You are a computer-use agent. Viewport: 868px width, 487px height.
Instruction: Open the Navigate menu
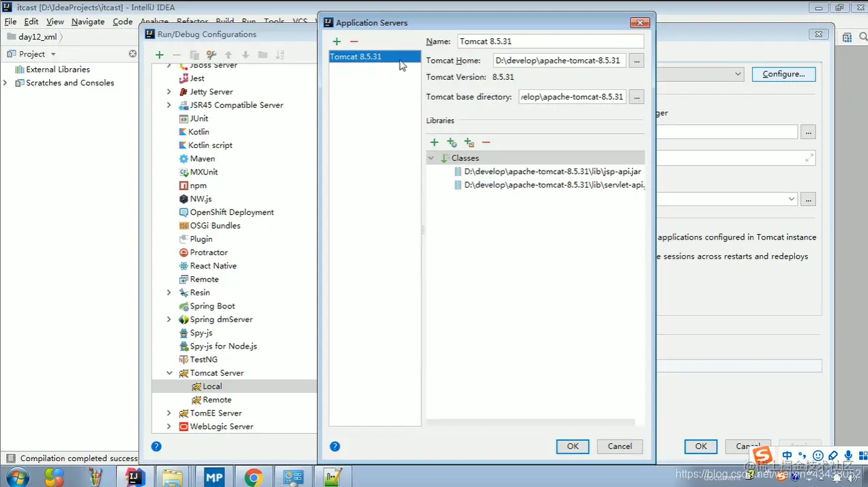[x=88, y=21]
